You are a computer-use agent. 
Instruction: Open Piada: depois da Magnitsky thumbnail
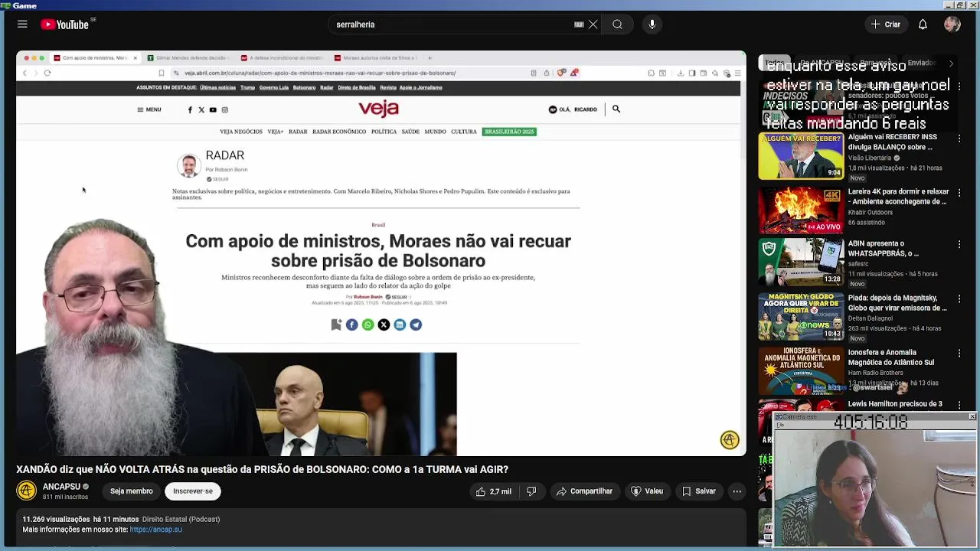coord(801,317)
